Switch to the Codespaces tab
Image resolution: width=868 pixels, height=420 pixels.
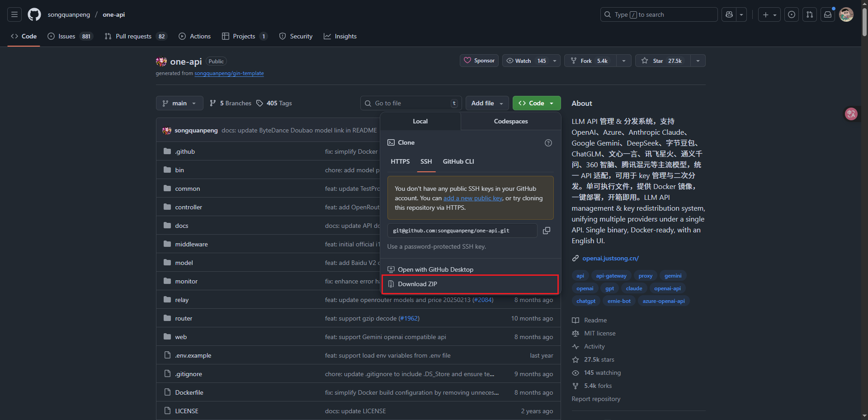(x=510, y=121)
